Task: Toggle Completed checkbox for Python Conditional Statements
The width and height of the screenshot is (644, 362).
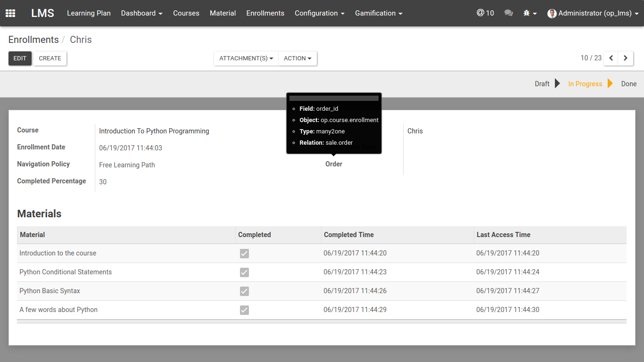Action: [x=244, y=272]
